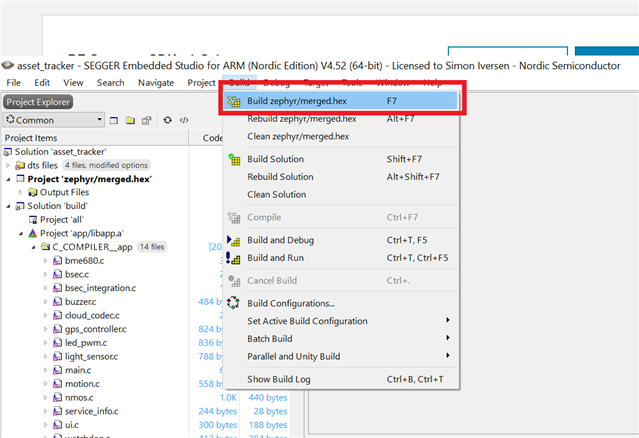Open the Common configuration dropdown
The width and height of the screenshot is (639, 438).
[54, 120]
